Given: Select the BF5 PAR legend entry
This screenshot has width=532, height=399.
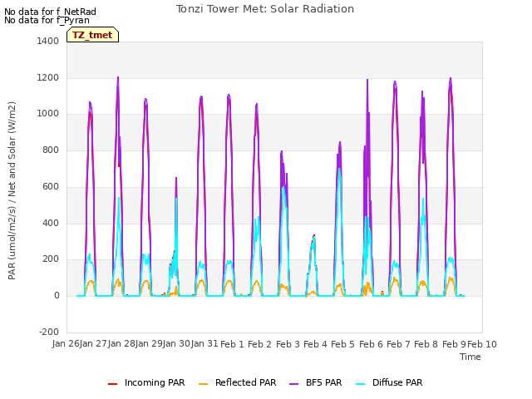Looking at the screenshot, I should (316, 382).
